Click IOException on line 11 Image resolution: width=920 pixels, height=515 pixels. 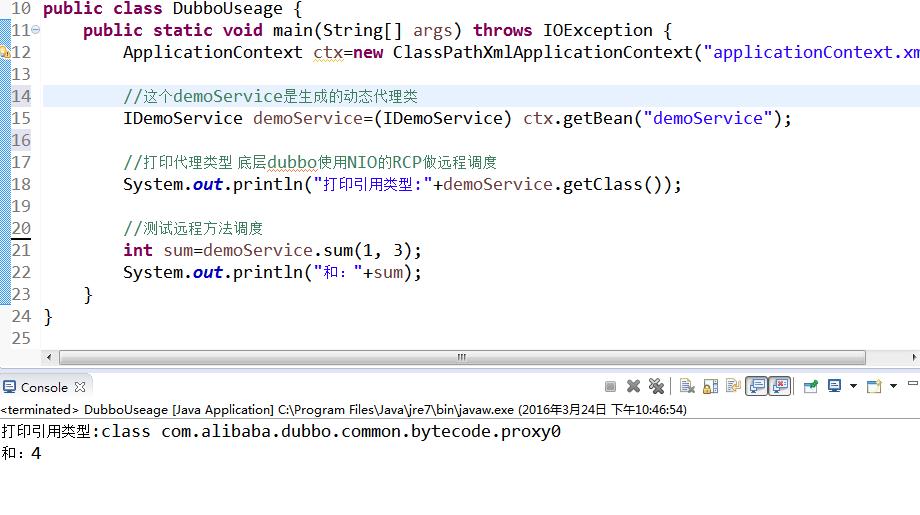pos(597,30)
